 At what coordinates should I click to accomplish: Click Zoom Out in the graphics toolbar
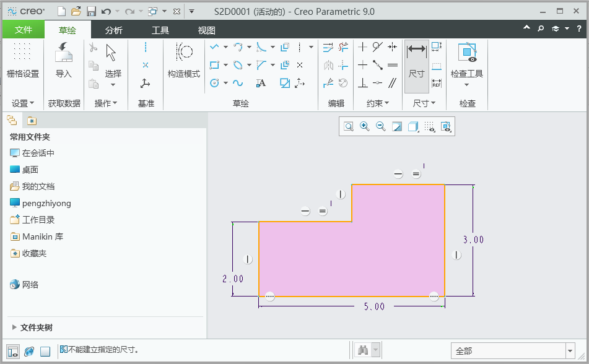click(381, 126)
